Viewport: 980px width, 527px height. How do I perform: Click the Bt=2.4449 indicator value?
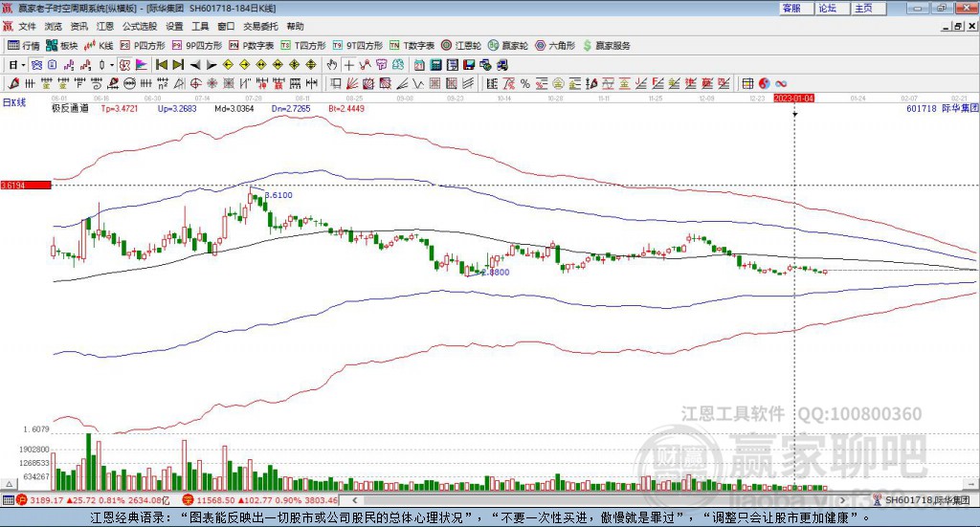click(x=346, y=108)
